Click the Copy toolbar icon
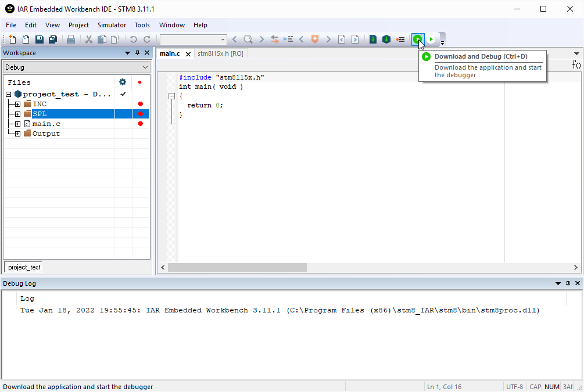The height and width of the screenshot is (392, 584). pyautogui.click(x=102, y=39)
